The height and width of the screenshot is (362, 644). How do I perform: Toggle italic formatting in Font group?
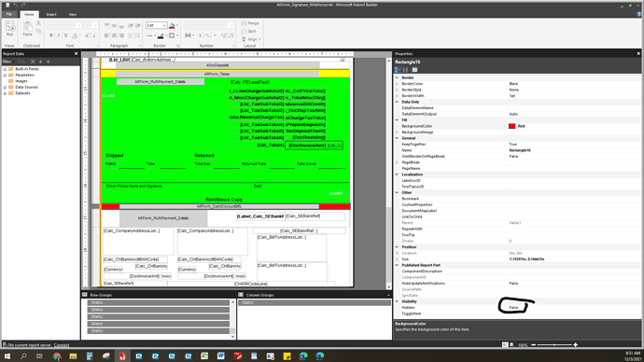click(58, 35)
